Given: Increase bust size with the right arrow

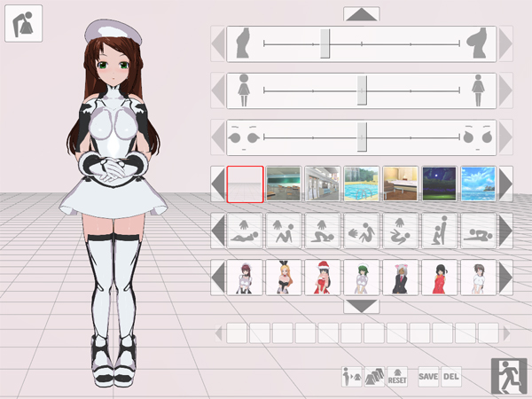Looking at the screenshot, I should coord(505,43).
